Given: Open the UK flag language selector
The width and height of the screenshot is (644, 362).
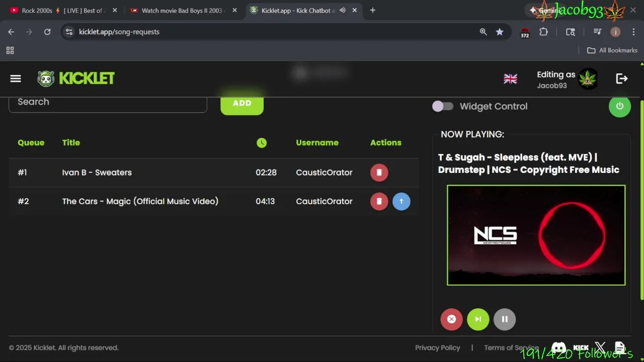Looking at the screenshot, I should (510, 79).
